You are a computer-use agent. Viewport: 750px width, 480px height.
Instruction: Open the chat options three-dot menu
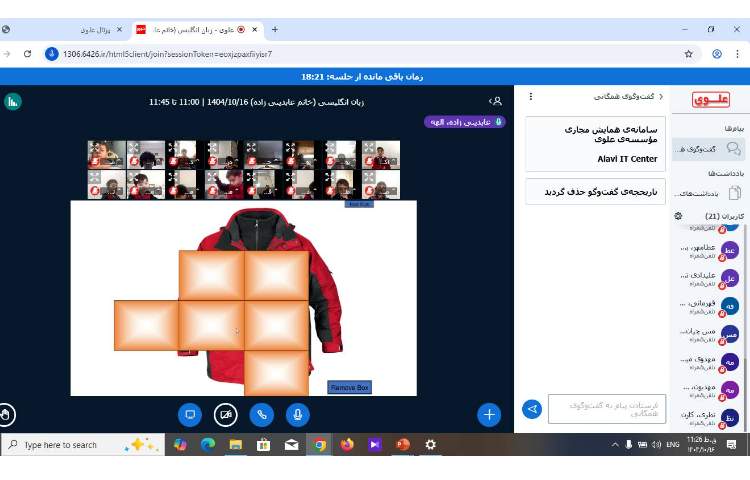[530, 97]
